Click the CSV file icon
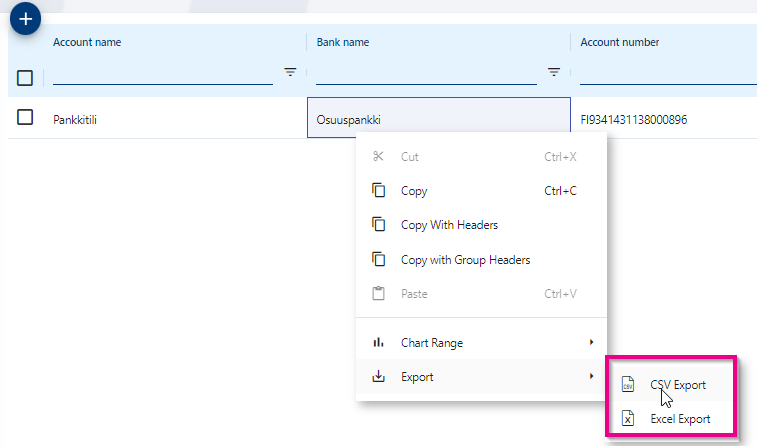Image resolution: width=757 pixels, height=446 pixels. click(x=627, y=385)
